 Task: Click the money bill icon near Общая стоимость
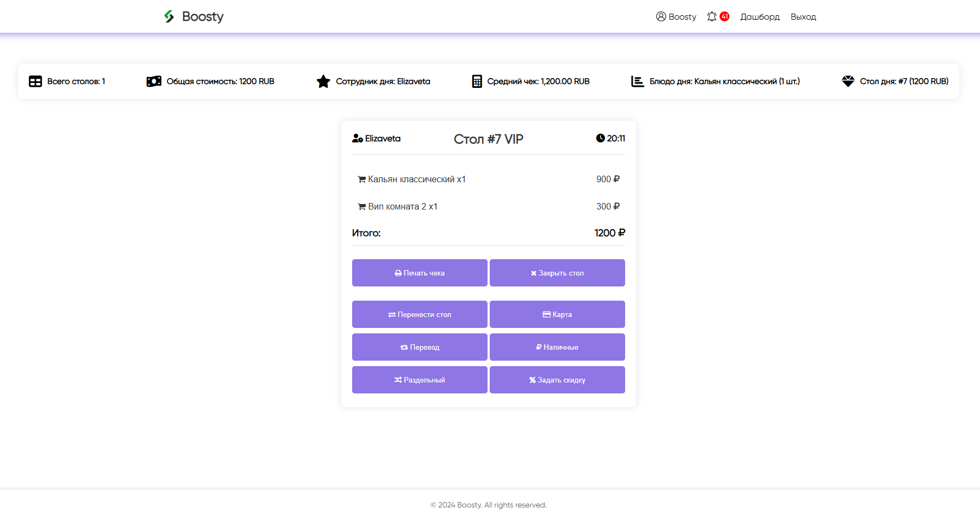click(154, 81)
